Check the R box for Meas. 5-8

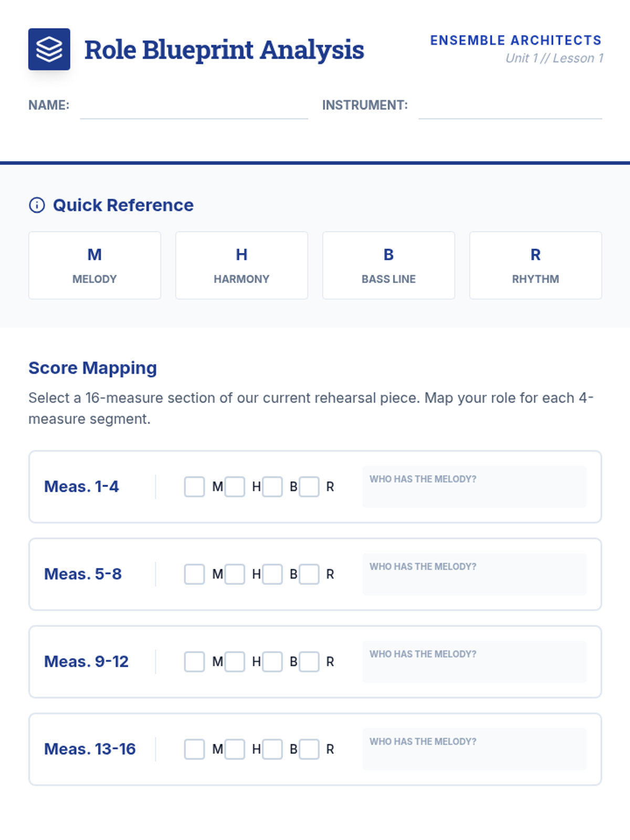309,574
